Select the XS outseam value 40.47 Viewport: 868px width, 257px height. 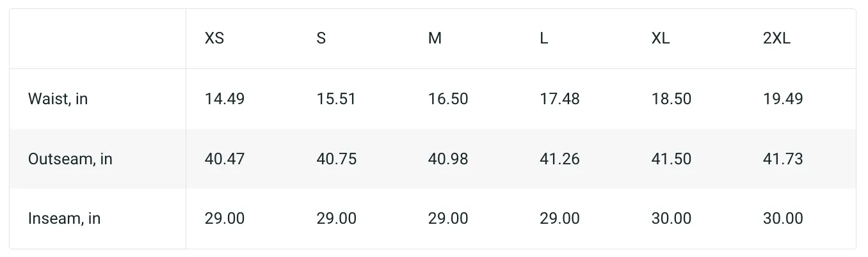click(x=225, y=159)
